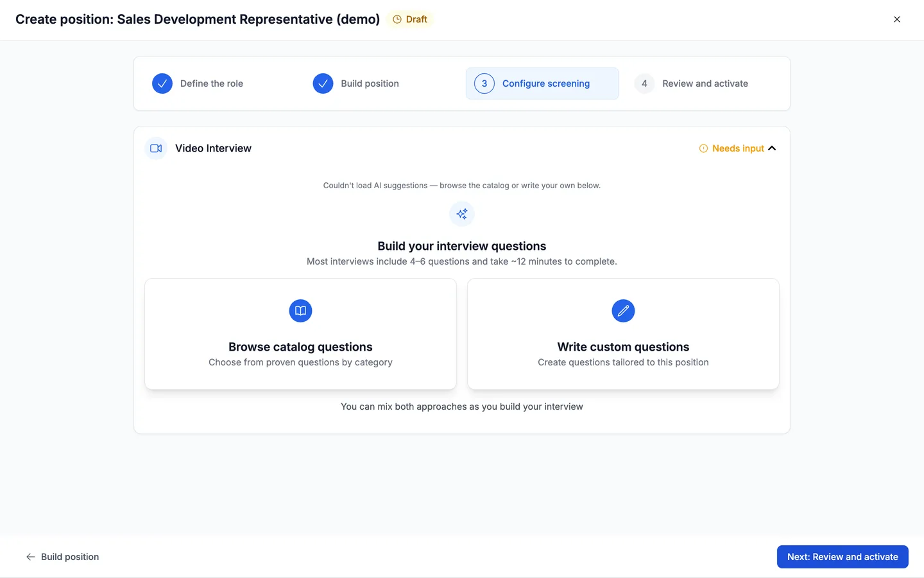
Task: Click the Needs input status label
Action: click(x=738, y=148)
